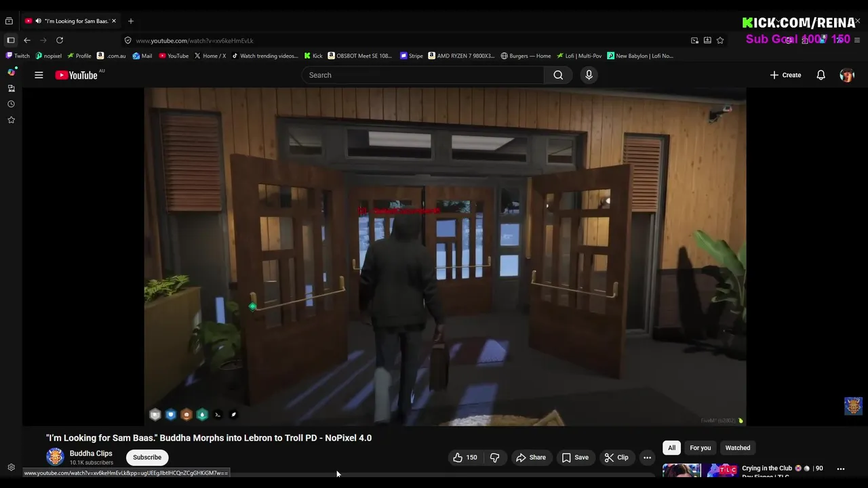Save the video to a playlist

tap(575, 457)
